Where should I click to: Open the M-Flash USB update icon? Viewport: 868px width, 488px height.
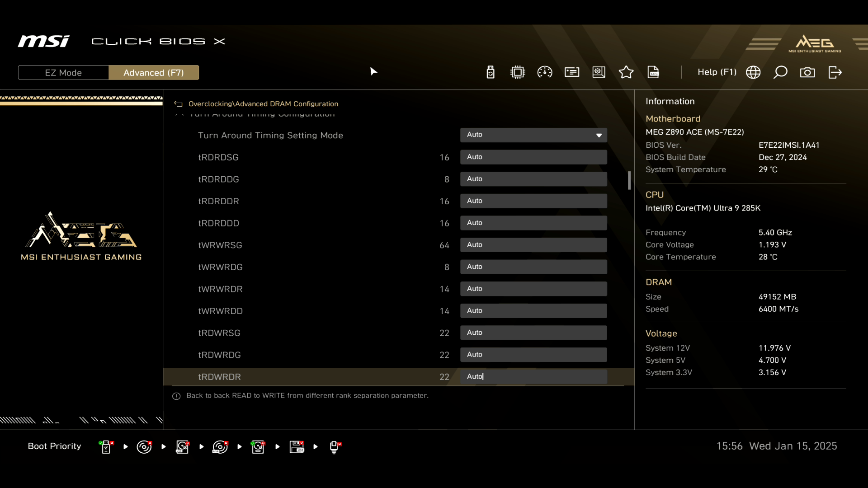tap(491, 72)
